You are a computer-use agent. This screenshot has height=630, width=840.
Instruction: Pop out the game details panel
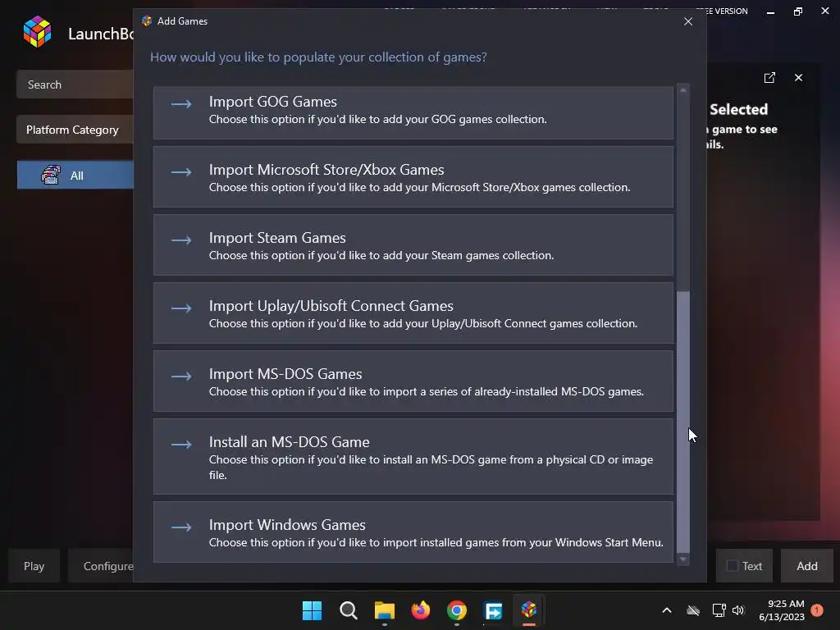(769, 78)
